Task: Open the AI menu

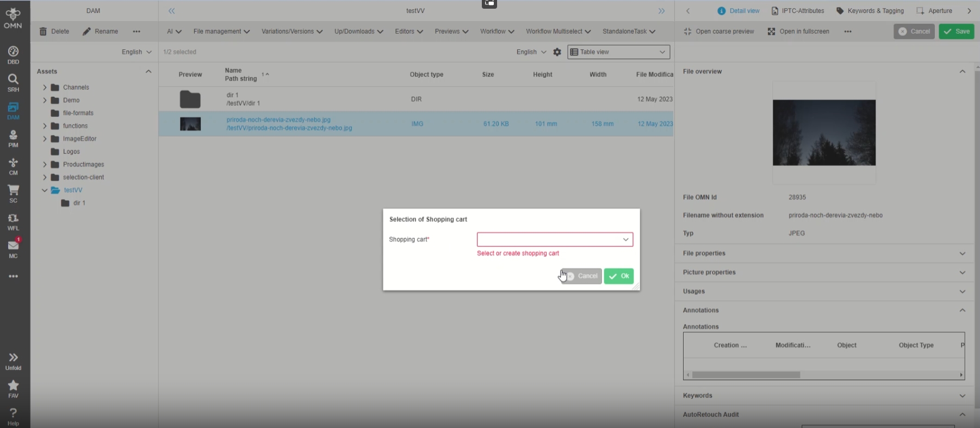Action: coord(174,32)
